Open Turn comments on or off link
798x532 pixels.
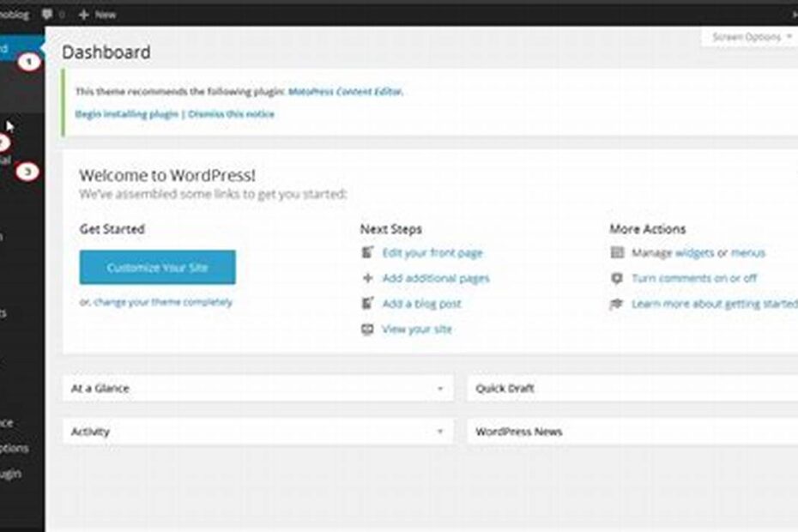(694, 278)
